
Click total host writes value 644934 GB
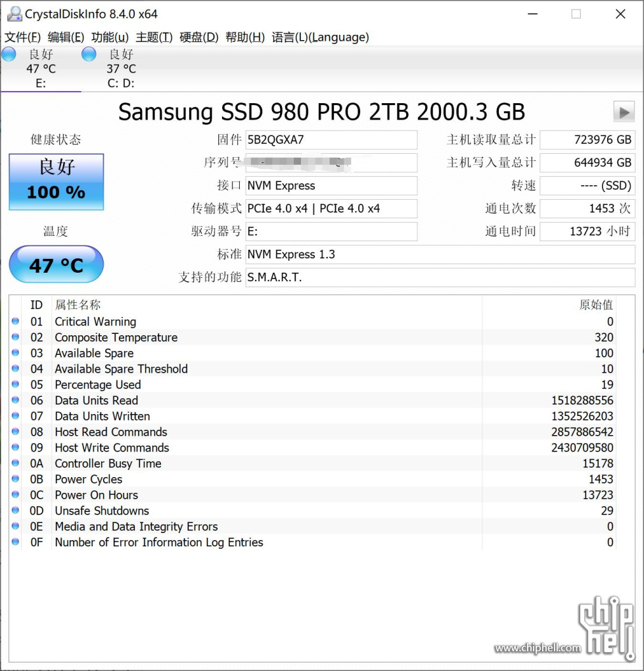[587, 162]
